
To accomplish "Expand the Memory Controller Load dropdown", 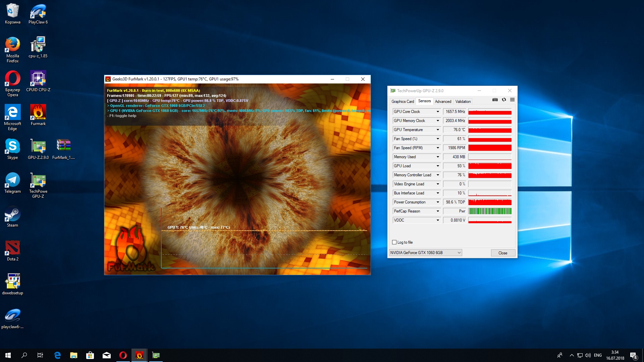I will coord(438,175).
